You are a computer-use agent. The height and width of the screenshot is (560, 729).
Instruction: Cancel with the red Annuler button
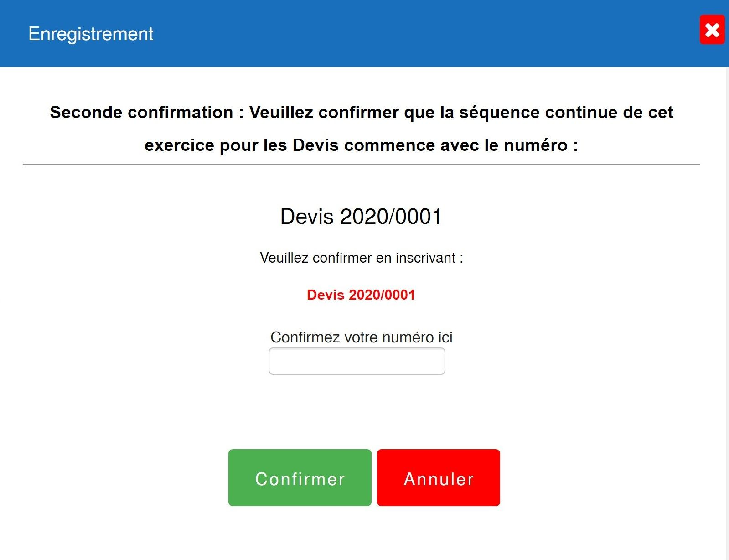coord(438,477)
